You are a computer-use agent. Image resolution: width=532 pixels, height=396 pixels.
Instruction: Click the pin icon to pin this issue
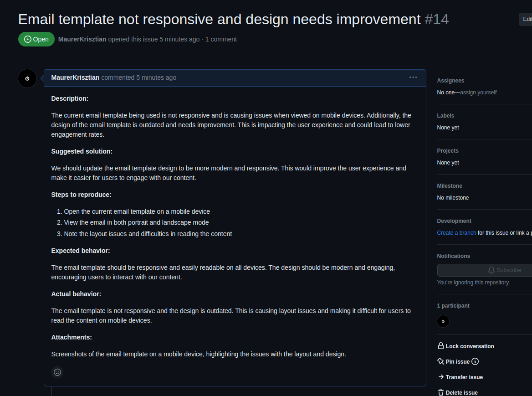[440, 361]
